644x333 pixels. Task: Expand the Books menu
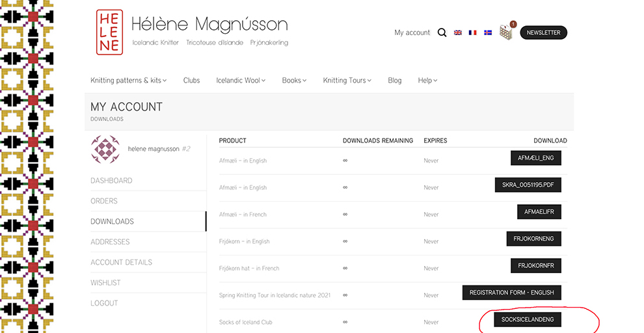(294, 81)
